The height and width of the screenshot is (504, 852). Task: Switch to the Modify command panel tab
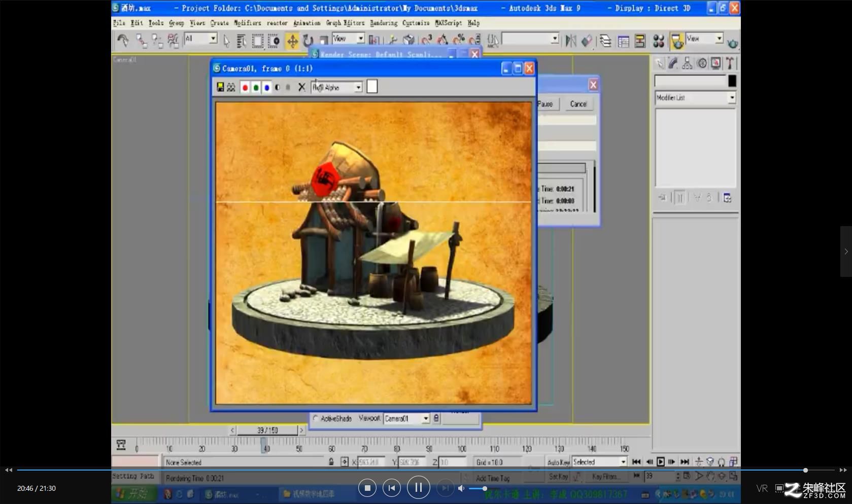point(673,63)
